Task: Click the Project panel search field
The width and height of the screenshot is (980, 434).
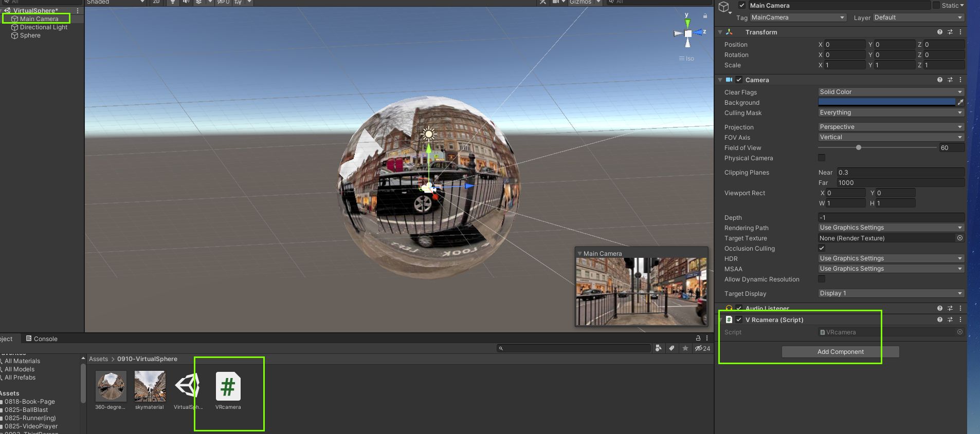Action: [574, 348]
